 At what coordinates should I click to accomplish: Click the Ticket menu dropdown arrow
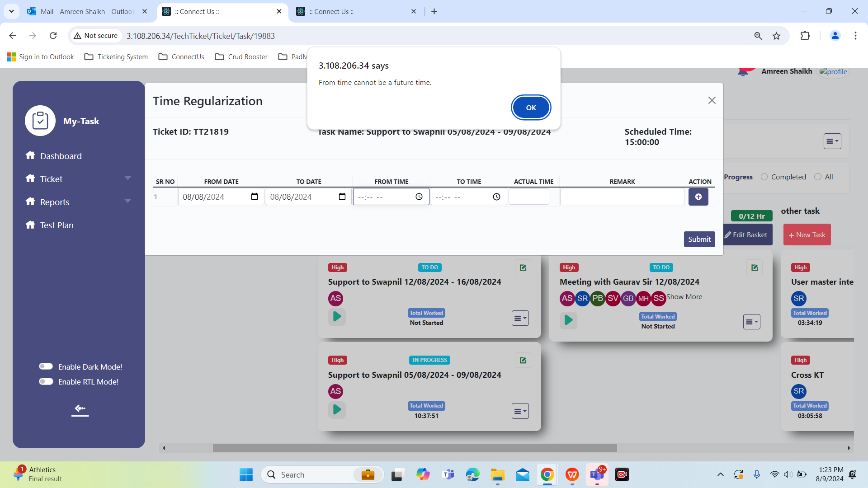click(127, 178)
